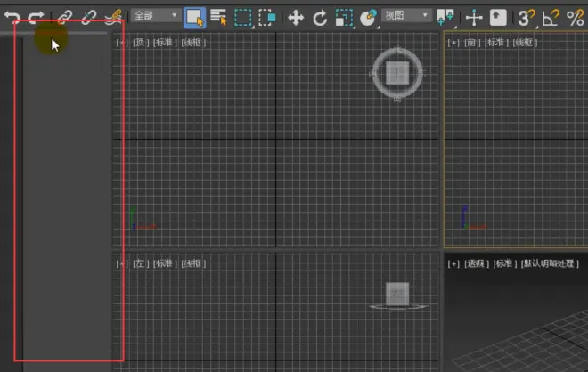Open [线框] shading menu in the 左 viewport
Screen dimensions: 588x372
click(193, 263)
